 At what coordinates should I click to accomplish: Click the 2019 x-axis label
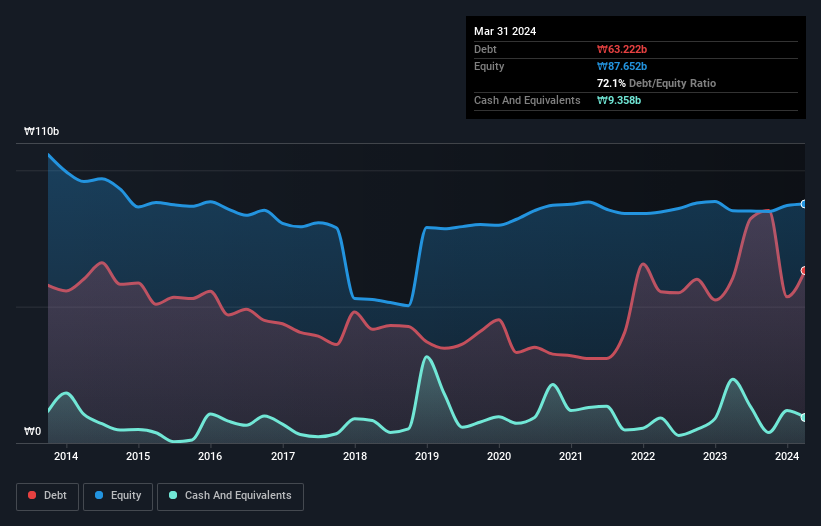(x=427, y=456)
